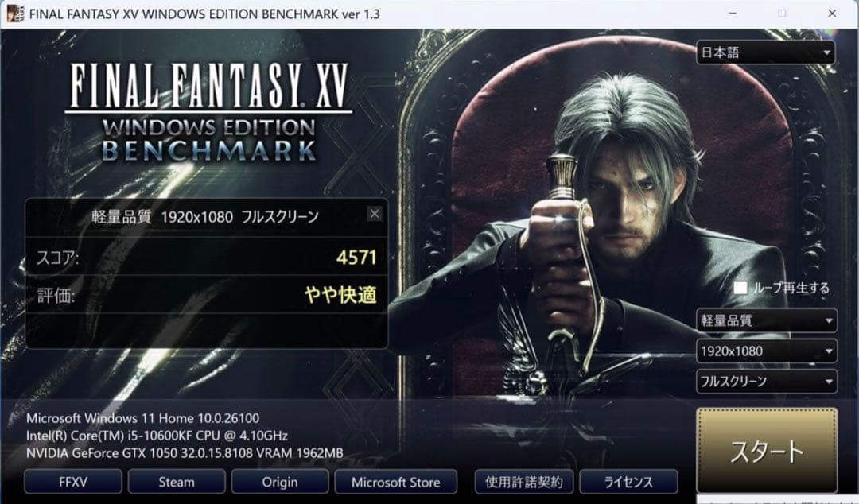Viewport: 859px width, 504px height.
Task: Click the arrow on quality dropdown
Action: pos(829,321)
